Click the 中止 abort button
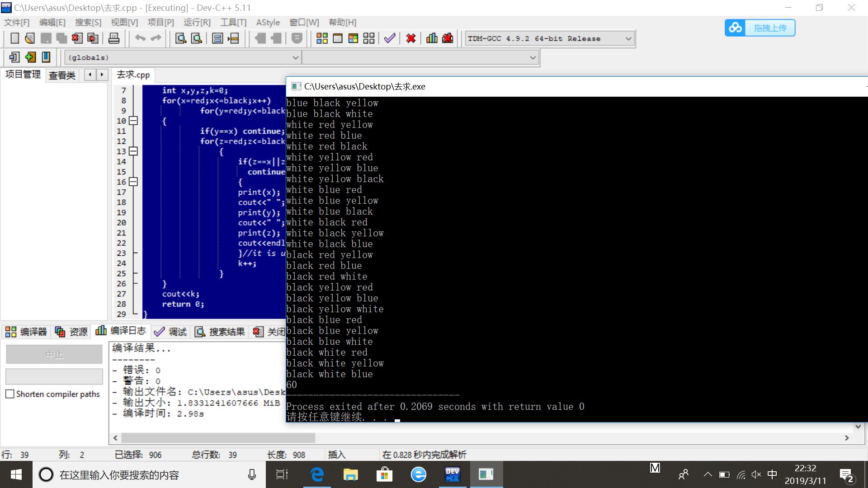Image resolution: width=868 pixels, height=488 pixels. tap(54, 355)
